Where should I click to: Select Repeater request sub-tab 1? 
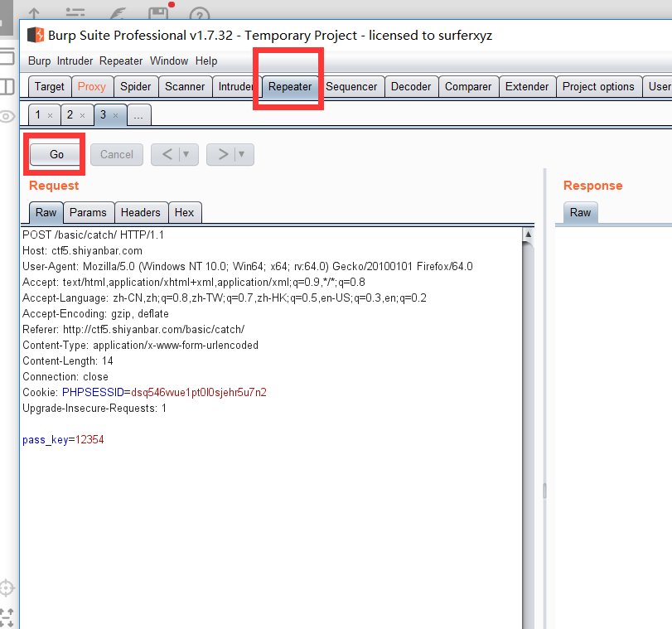[x=38, y=115]
